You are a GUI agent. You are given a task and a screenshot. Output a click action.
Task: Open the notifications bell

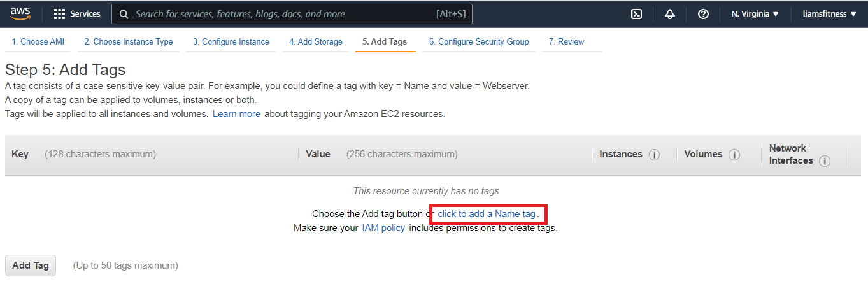669,14
